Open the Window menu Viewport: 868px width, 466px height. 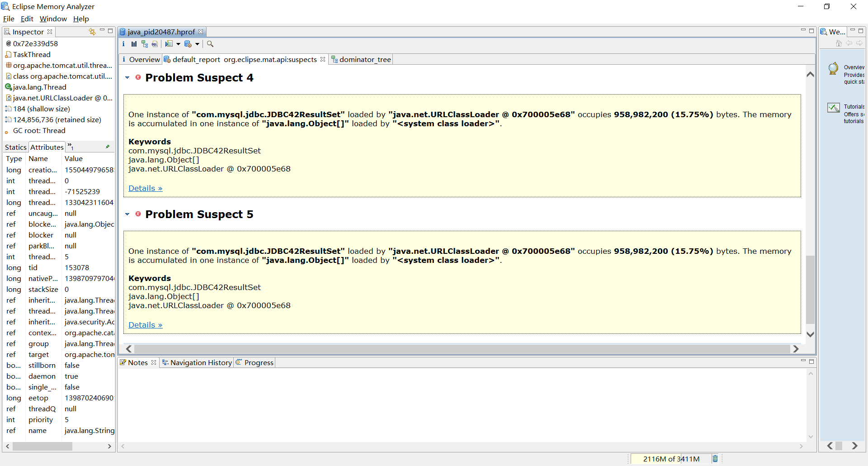(53, 19)
